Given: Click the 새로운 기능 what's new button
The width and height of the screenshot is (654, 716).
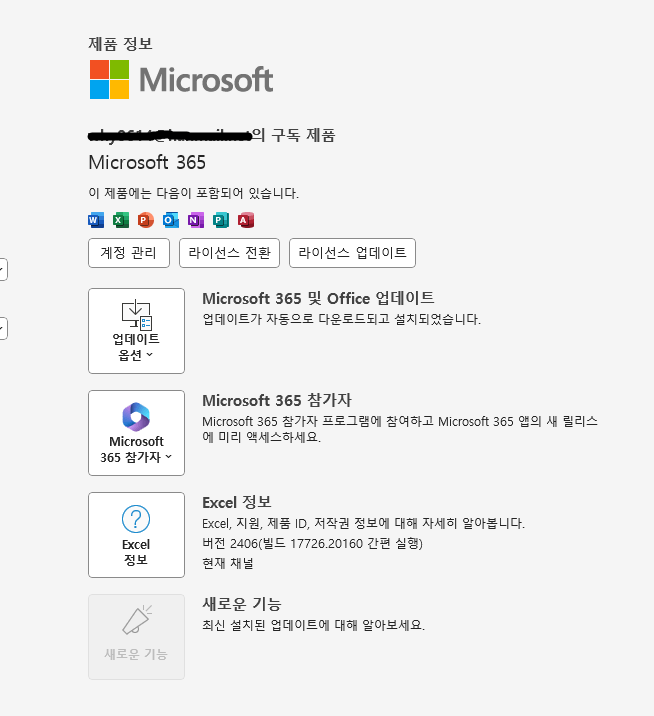Looking at the screenshot, I should point(137,637).
